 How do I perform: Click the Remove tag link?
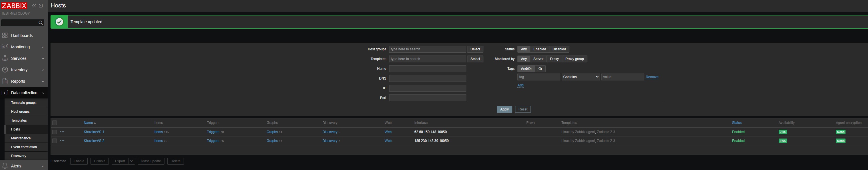tap(652, 77)
